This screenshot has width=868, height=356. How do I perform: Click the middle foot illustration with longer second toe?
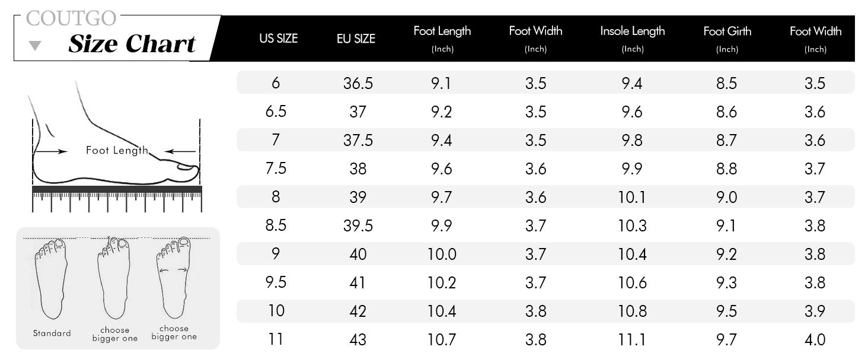coord(114,278)
